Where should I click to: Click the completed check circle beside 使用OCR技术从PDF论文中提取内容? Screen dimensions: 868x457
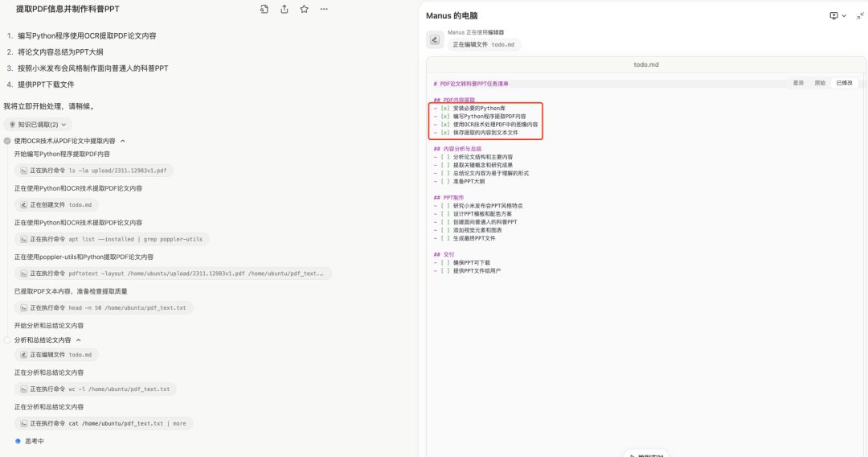7,141
